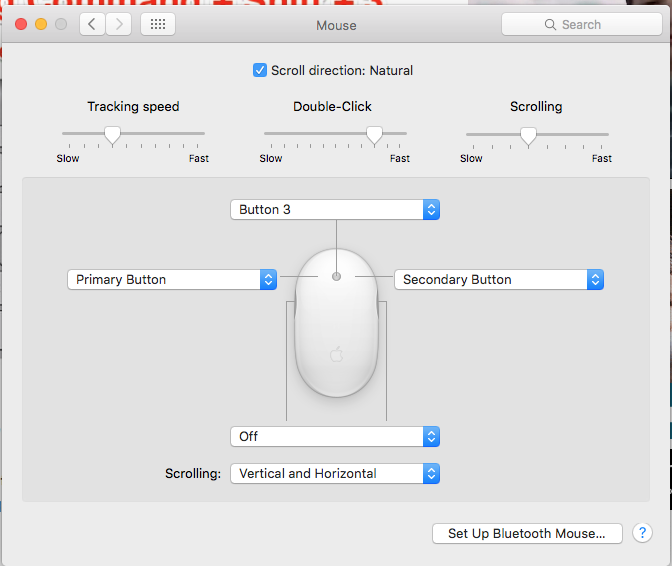Viewport: 672px width, 566px height.
Task: Click Set Up Bluetooth Mouse button
Action: pos(527,534)
